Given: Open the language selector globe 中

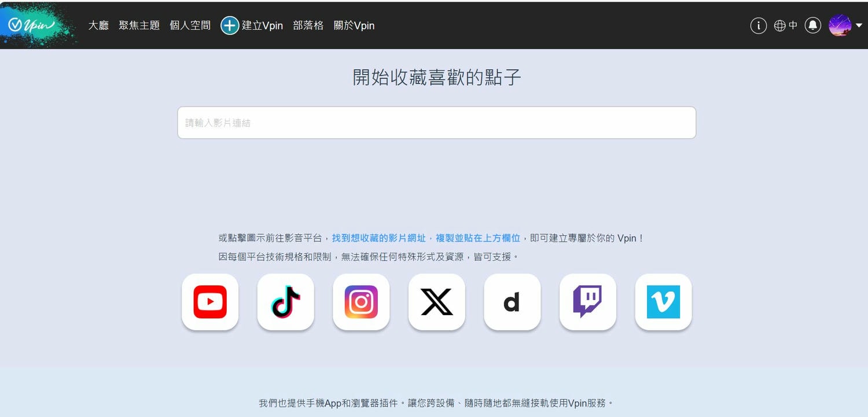Looking at the screenshot, I should (786, 25).
